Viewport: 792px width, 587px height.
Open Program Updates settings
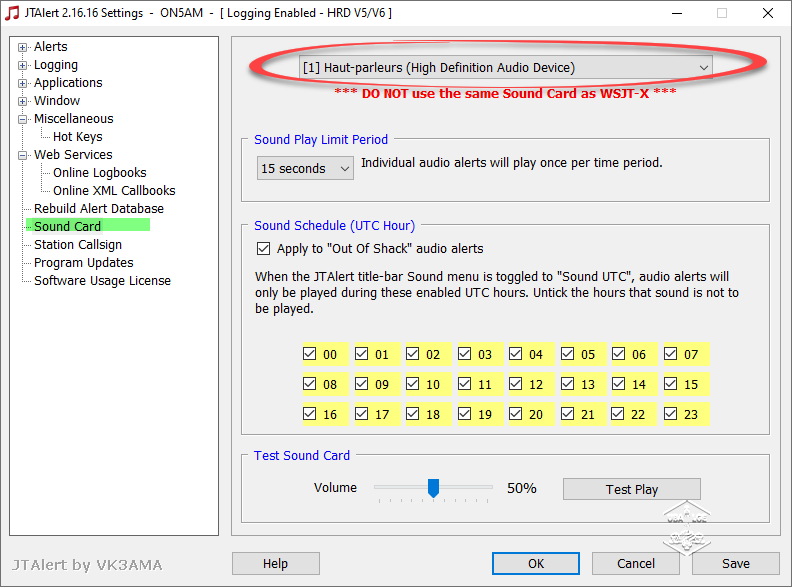coord(84,263)
